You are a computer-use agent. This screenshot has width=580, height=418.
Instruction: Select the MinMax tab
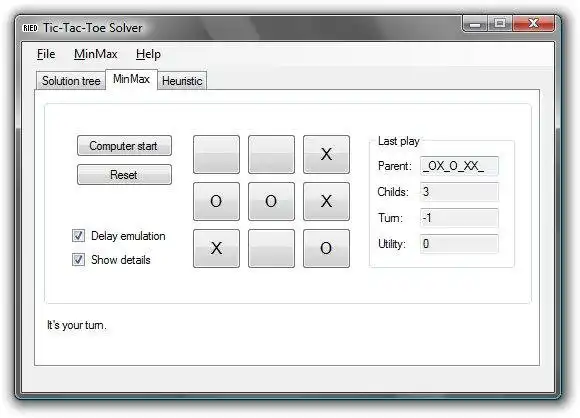coord(131,79)
